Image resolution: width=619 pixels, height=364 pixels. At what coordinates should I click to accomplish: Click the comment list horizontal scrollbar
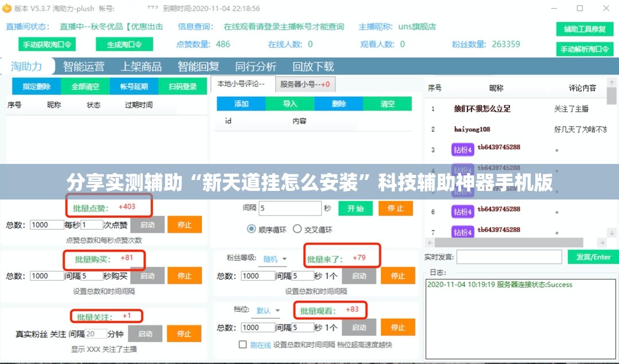(509, 242)
